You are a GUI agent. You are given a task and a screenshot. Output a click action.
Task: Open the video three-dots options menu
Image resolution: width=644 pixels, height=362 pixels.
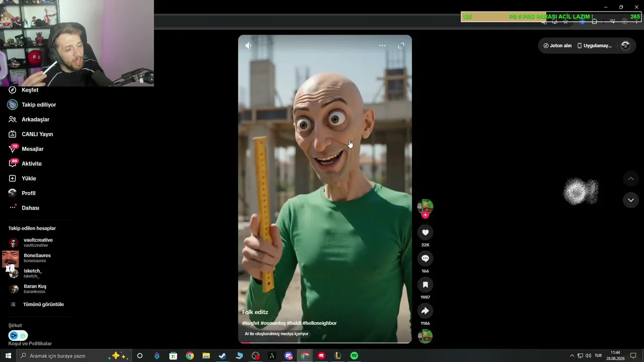coord(382,46)
